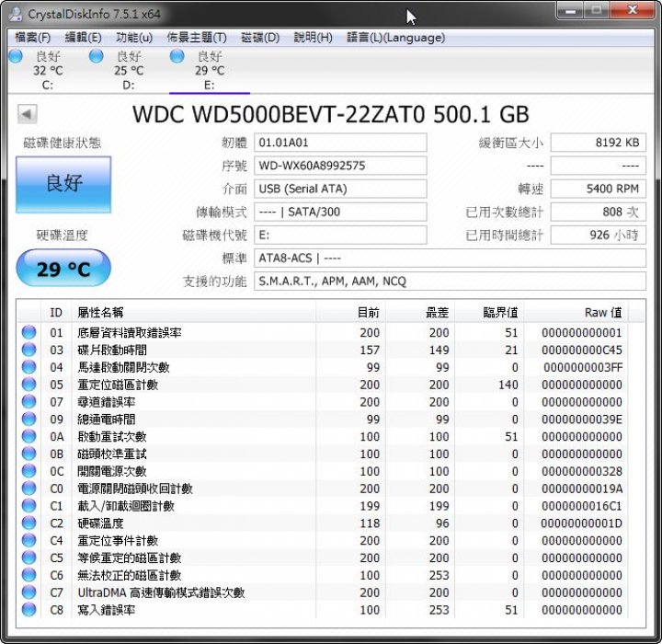Select attribute name 載入/卸載迴圈計數
Viewport: 662px width, 644px height.
click(x=126, y=506)
